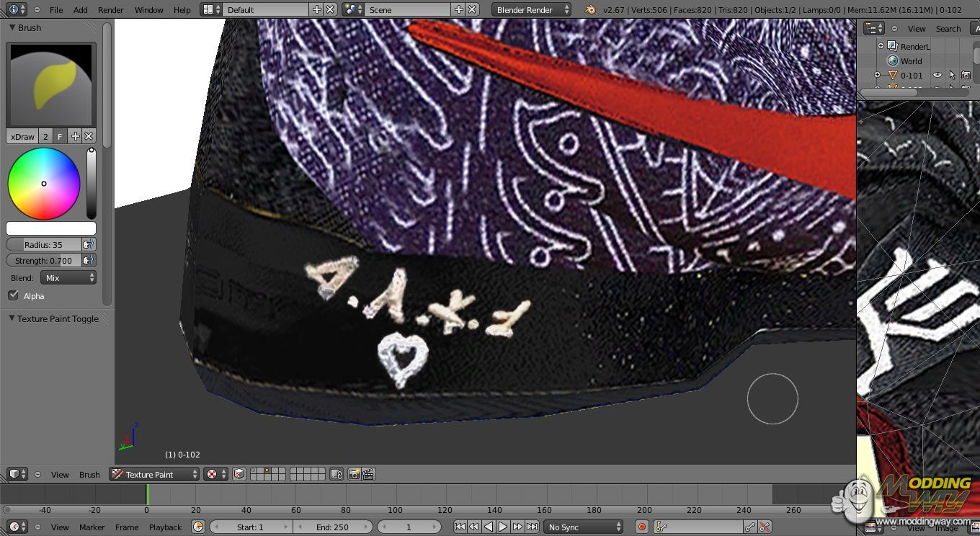The image size is (980, 536).
Task: Click the auto keyframe record button
Action: [641, 527]
